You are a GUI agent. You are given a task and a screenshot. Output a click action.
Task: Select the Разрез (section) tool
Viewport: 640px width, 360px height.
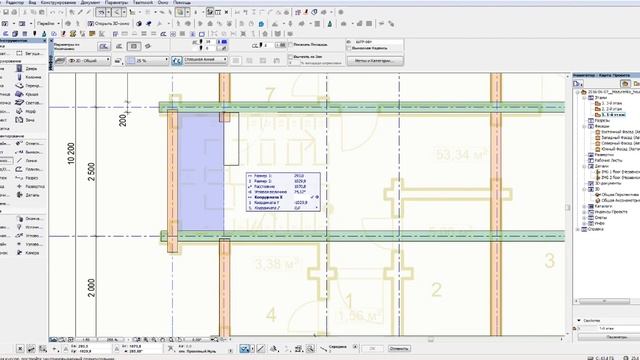pos(27,178)
